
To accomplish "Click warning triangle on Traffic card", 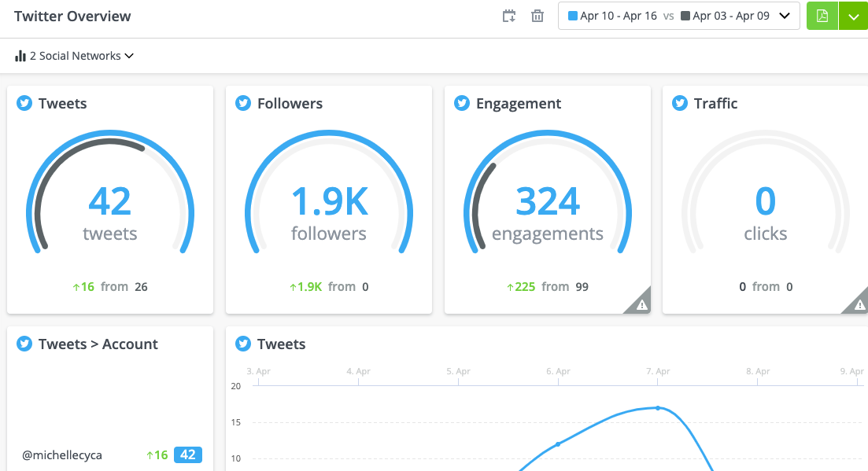I will click(x=859, y=305).
